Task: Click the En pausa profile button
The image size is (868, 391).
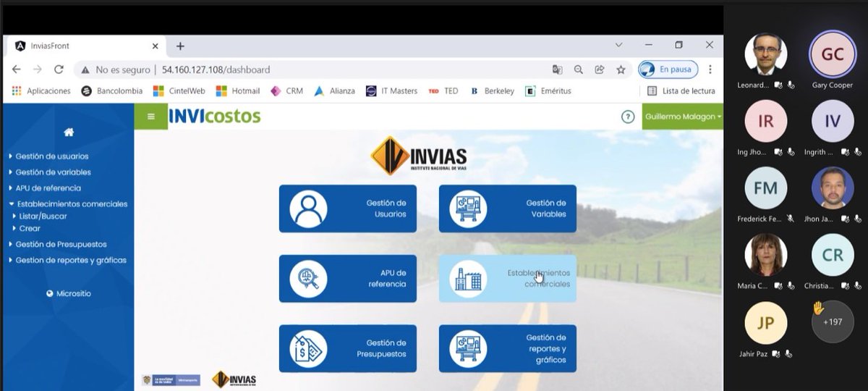Action: coord(668,70)
